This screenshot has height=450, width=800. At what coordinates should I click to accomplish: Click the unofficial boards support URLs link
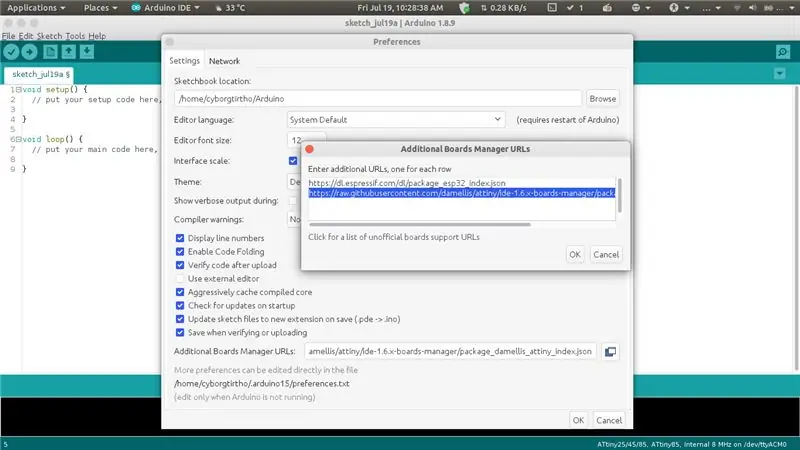tap(394, 237)
